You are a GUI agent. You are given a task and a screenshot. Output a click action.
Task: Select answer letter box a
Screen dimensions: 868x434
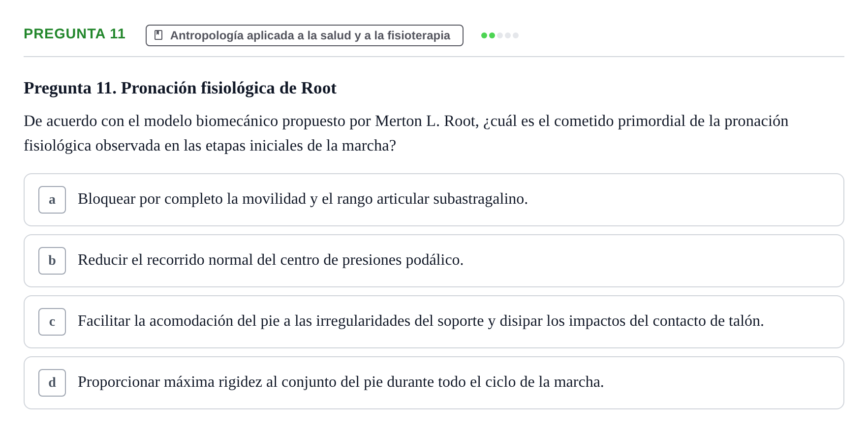[52, 200]
